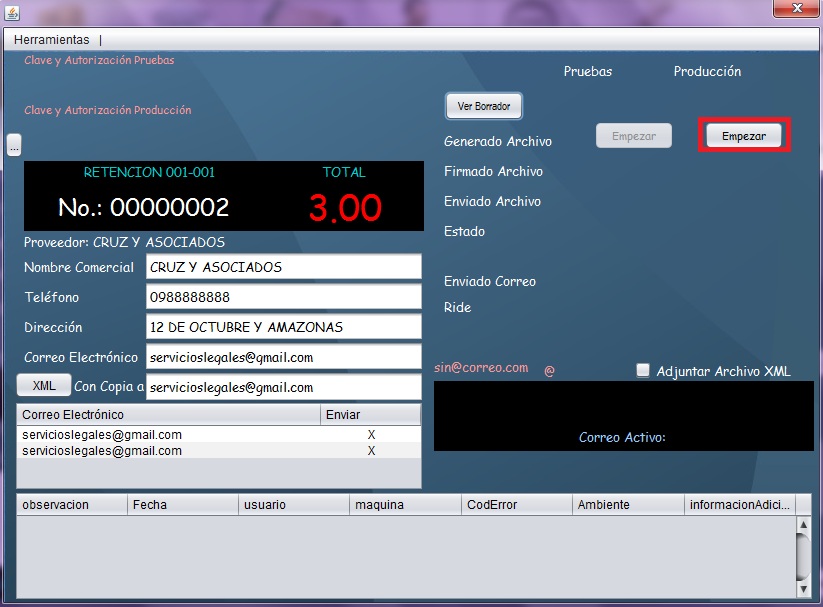823x607 pixels.
Task: Open the Herramientas menu
Action: click(51, 39)
